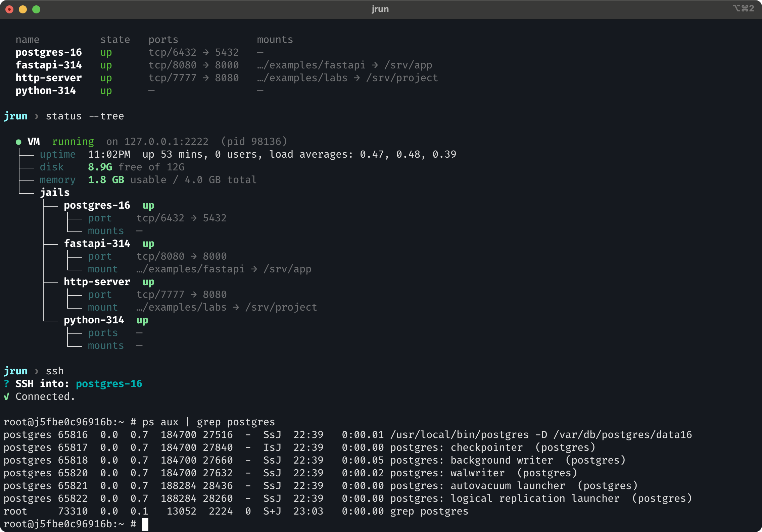This screenshot has height=532, width=762.
Task: Click python-314 in the jail list table
Action: tap(46, 91)
